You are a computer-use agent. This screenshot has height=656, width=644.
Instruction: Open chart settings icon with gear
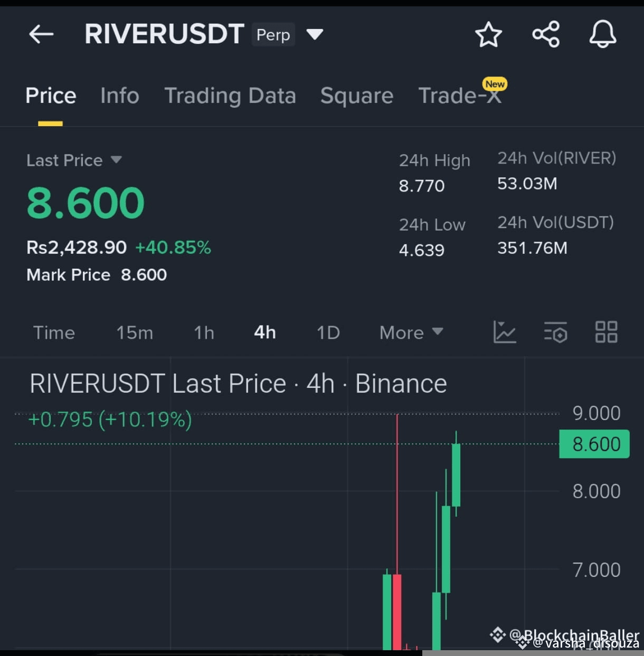(x=556, y=332)
